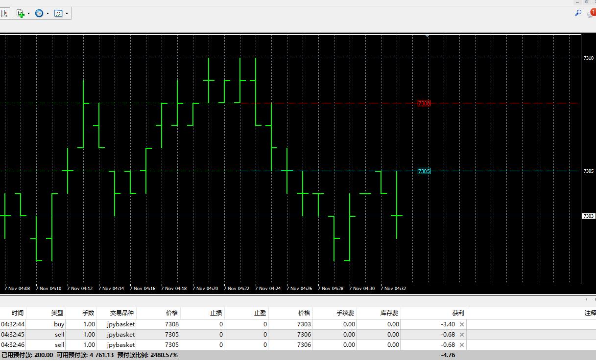The height and width of the screenshot is (364, 596).
Task: Open the templates dropdown arrow
Action: [67, 14]
